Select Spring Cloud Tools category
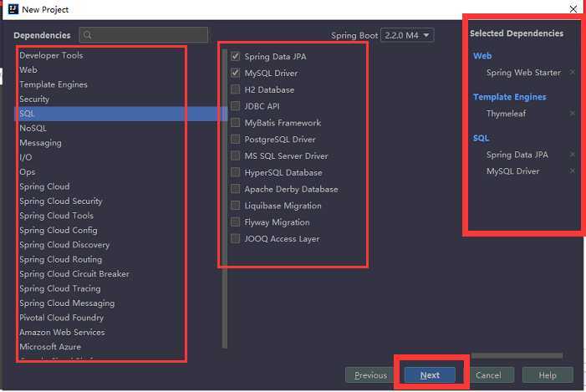Screen dimensions: 586x392 57,216
